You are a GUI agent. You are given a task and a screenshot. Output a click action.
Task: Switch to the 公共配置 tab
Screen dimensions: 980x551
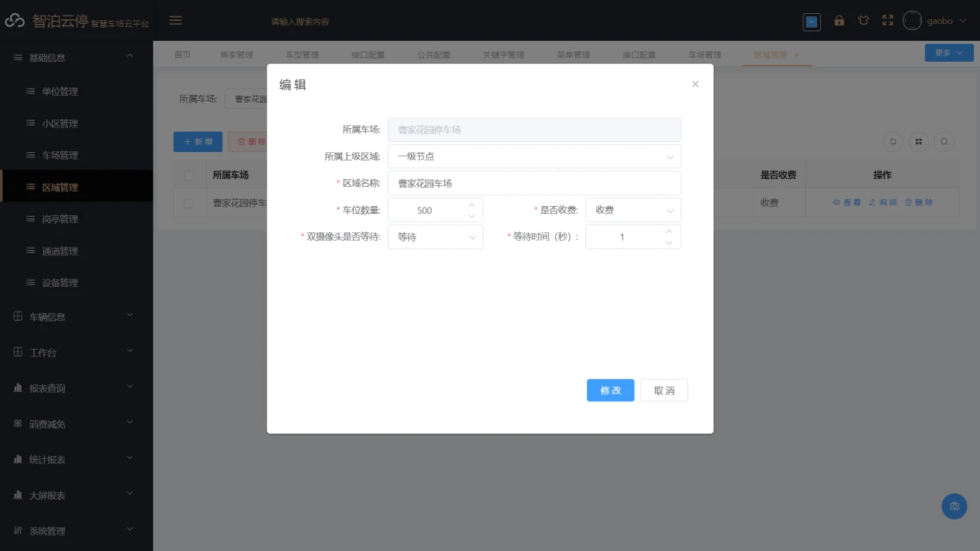tap(433, 55)
